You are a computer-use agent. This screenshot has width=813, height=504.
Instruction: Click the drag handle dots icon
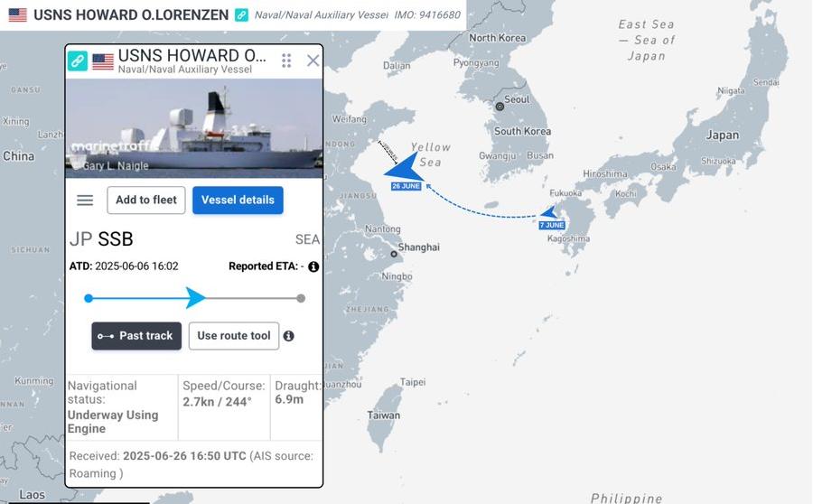(x=286, y=61)
